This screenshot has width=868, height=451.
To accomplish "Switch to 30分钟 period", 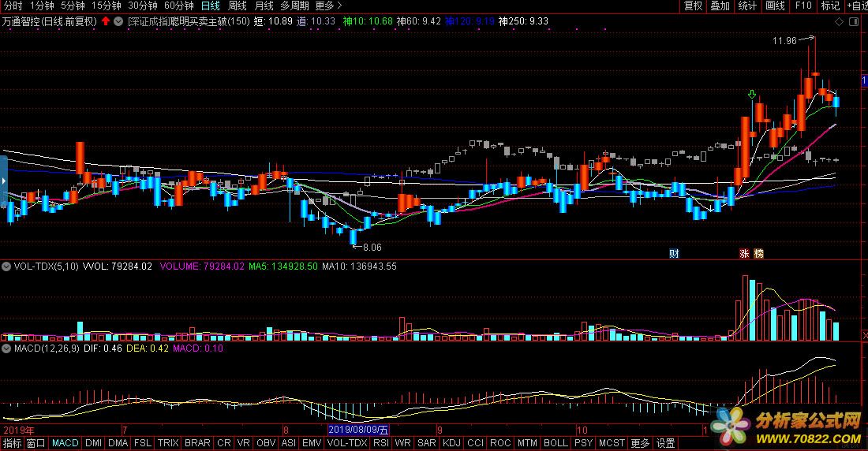I will click(143, 6).
